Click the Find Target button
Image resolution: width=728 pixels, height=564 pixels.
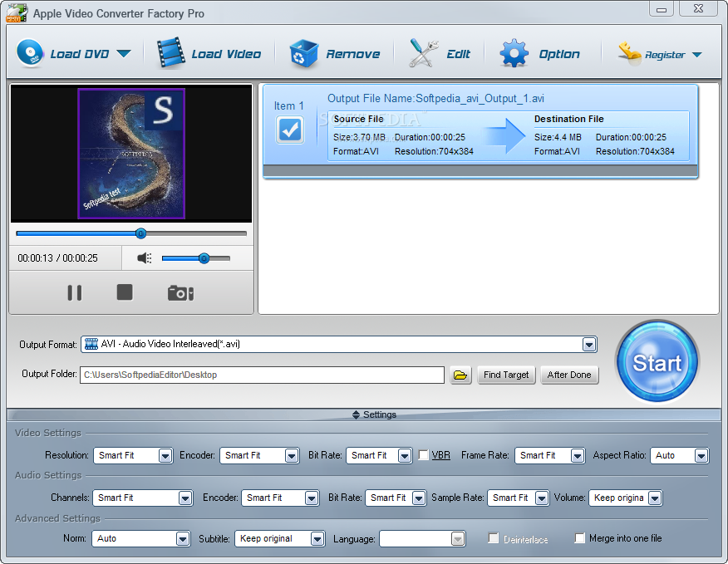pos(506,375)
